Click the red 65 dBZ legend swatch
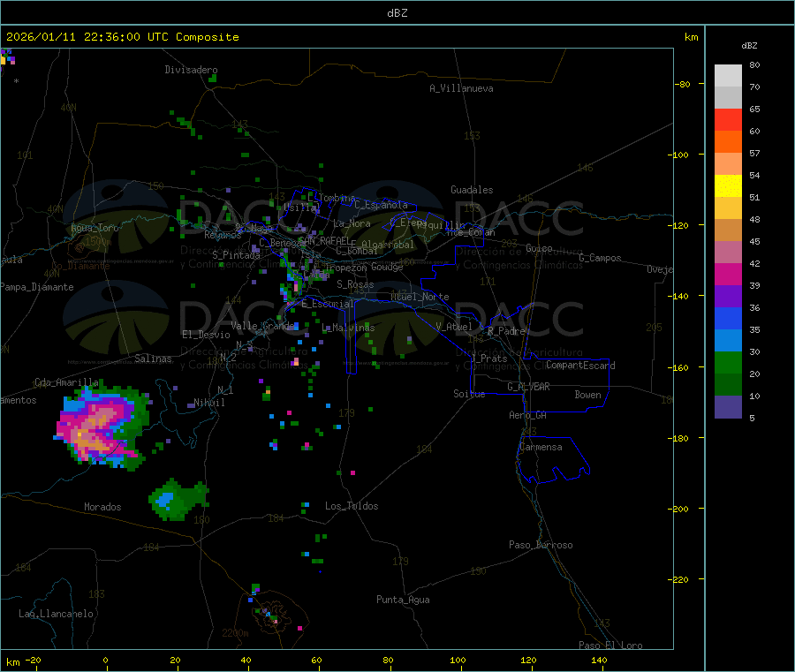Viewport: 795px width, 672px height. click(728, 119)
